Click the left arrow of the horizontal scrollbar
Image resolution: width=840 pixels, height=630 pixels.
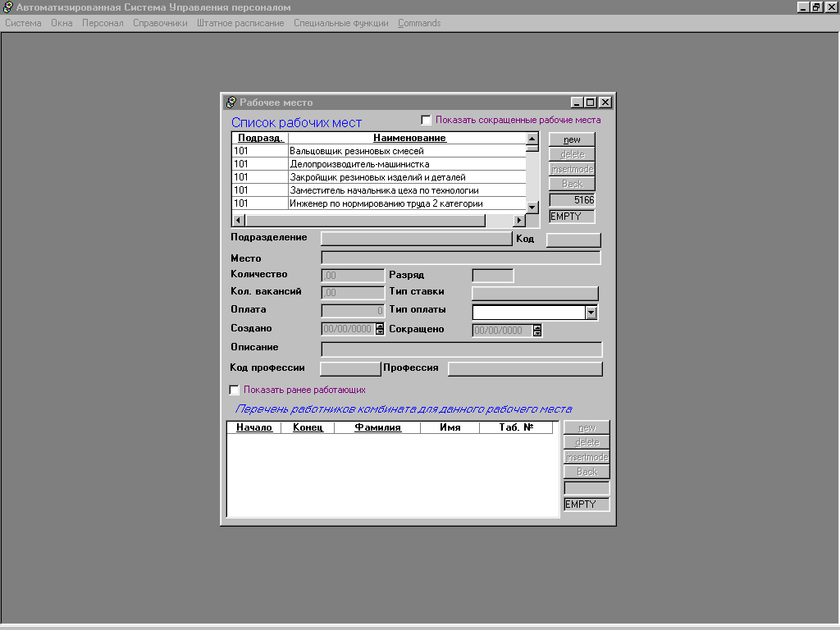click(239, 221)
